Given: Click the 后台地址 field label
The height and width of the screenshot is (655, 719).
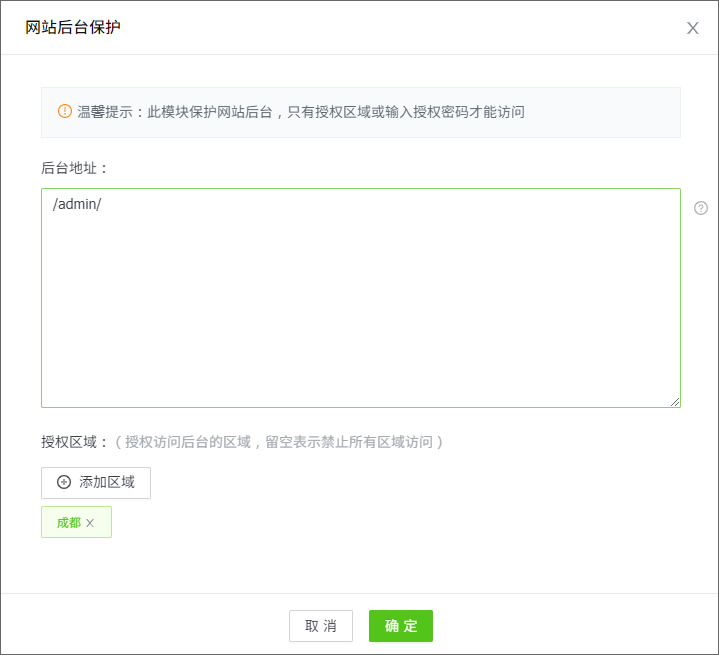Looking at the screenshot, I should [x=75, y=168].
